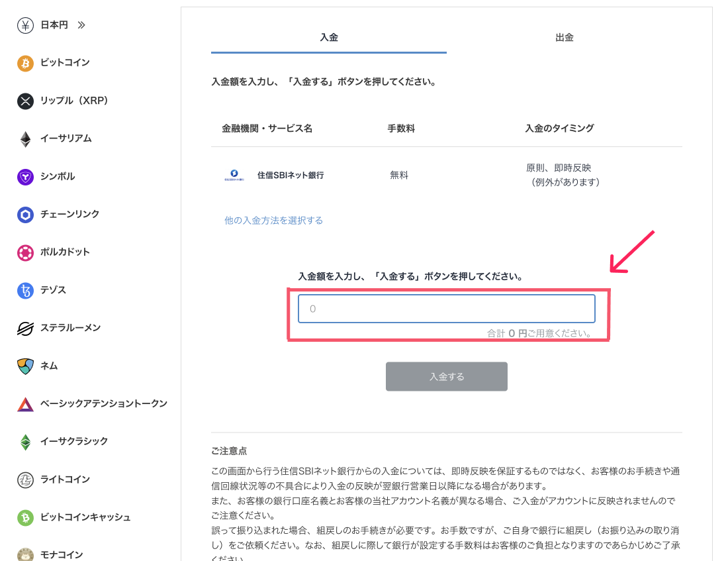Select the Tezos coin icon
Image resolution: width=728 pixels, height=561 pixels.
click(x=25, y=290)
